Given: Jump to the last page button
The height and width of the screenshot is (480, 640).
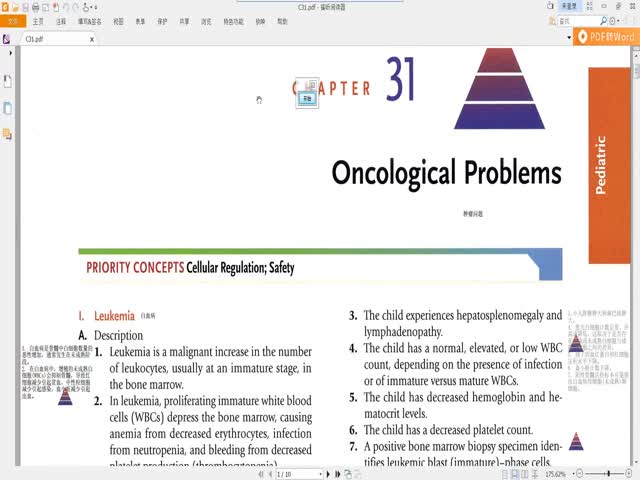Looking at the screenshot, I should click(338, 473).
